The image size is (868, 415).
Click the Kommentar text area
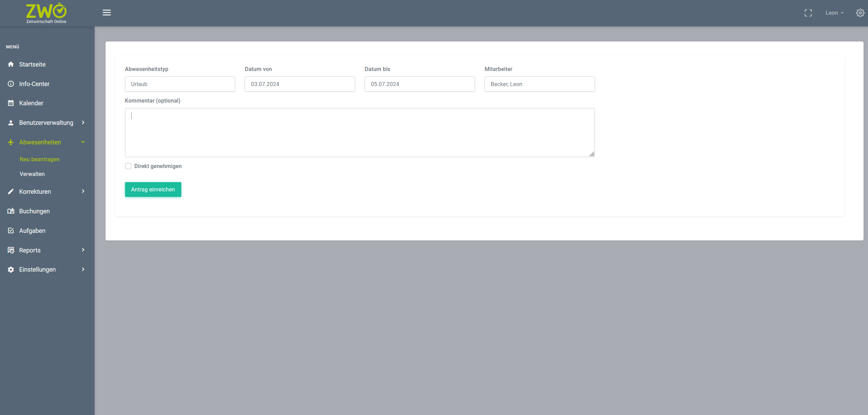pyautogui.click(x=359, y=133)
